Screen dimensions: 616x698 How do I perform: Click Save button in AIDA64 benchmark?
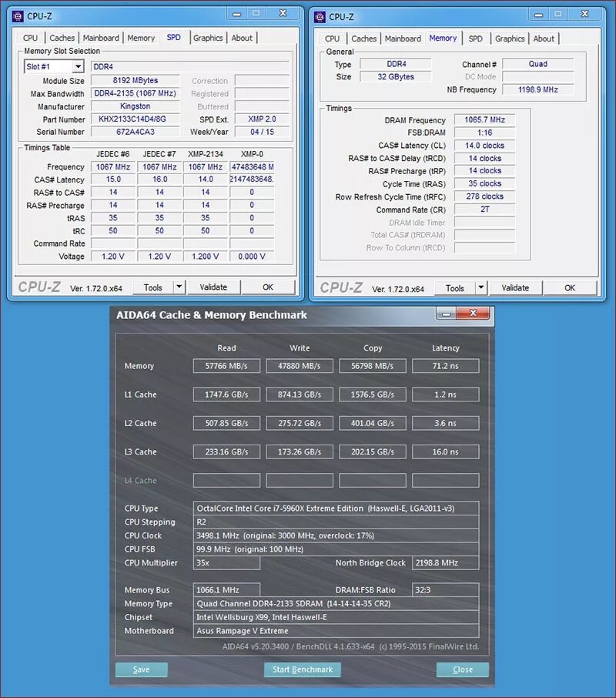(x=142, y=669)
